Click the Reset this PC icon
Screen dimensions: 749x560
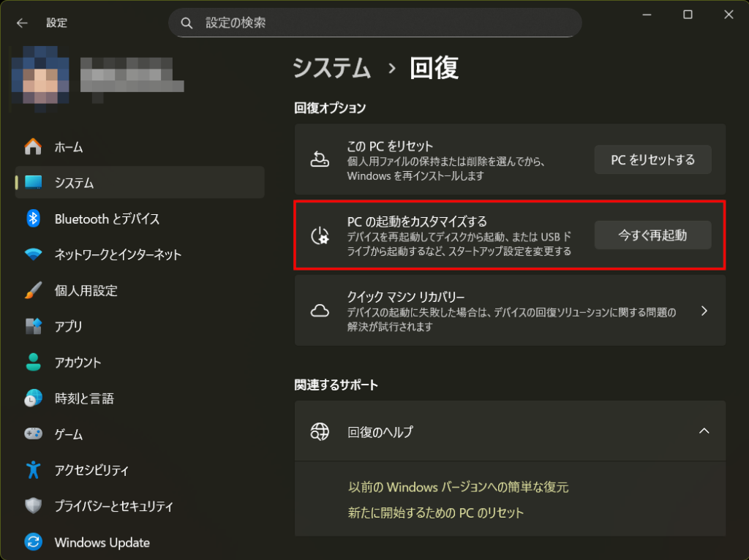click(x=320, y=159)
